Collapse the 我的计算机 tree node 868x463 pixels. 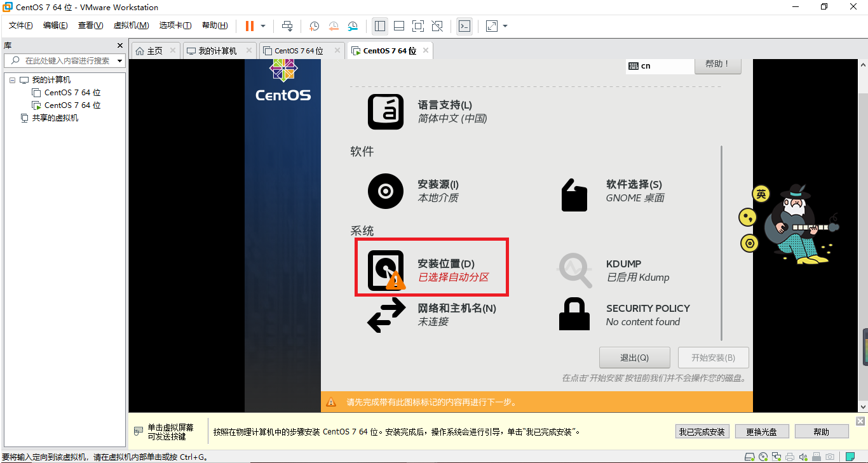click(12, 79)
